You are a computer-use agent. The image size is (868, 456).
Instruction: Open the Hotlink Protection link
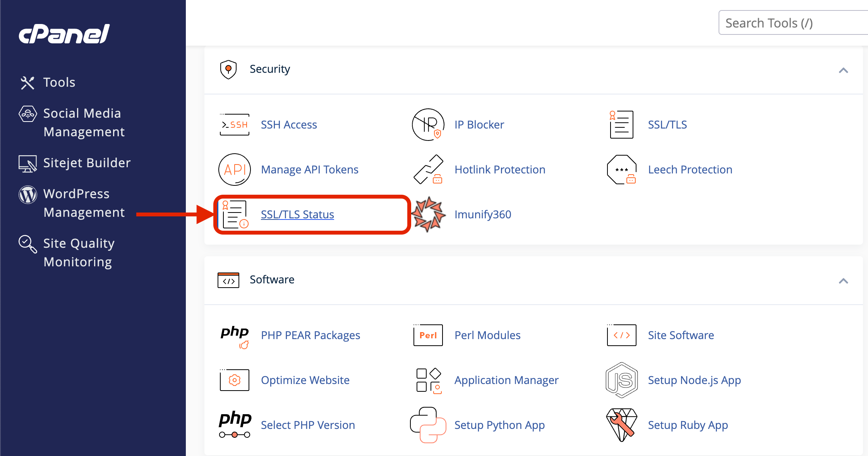pyautogui.click(x=500, y=170)
